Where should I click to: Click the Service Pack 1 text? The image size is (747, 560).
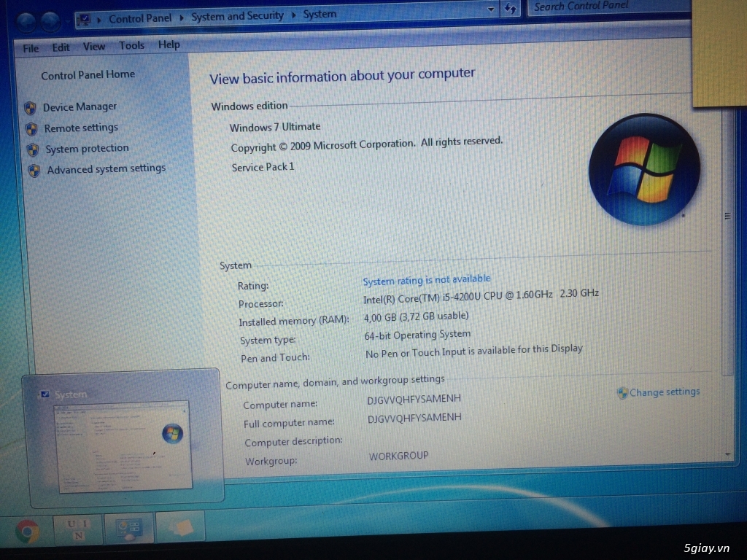pyautogui.click(x=263, y=167)
